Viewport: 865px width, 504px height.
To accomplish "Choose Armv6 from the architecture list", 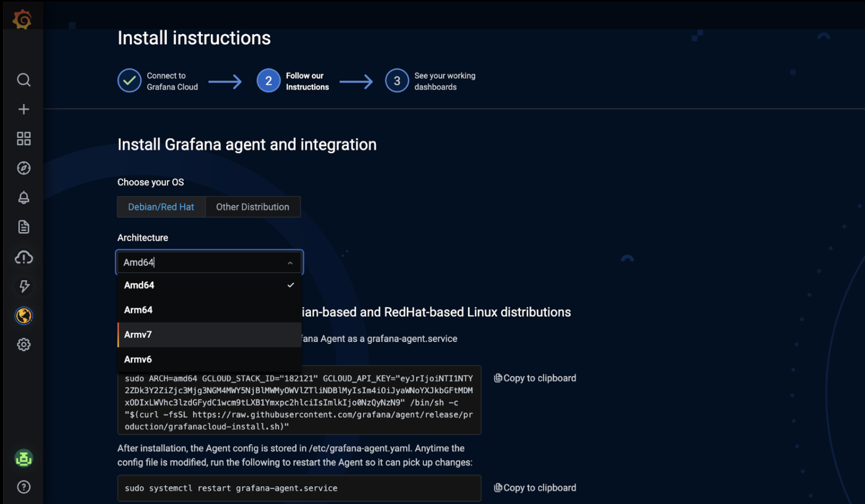I will (x=209, y=359).
